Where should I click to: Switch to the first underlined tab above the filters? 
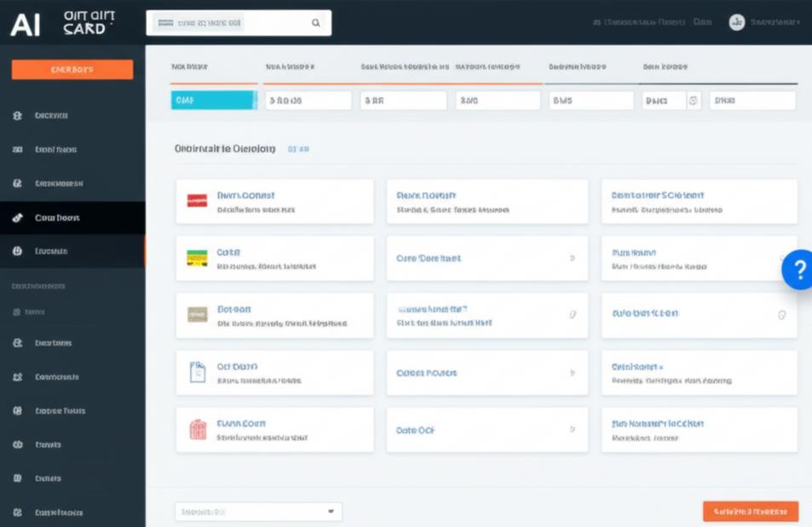(191, 66)
